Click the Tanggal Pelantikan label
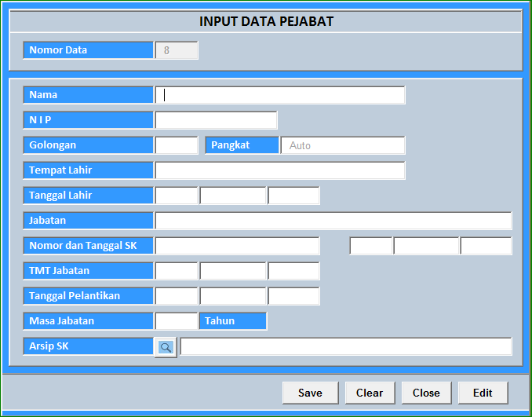The height and width of the screenshot is (417, 532). pyautogui.click(x=88, y=296)
